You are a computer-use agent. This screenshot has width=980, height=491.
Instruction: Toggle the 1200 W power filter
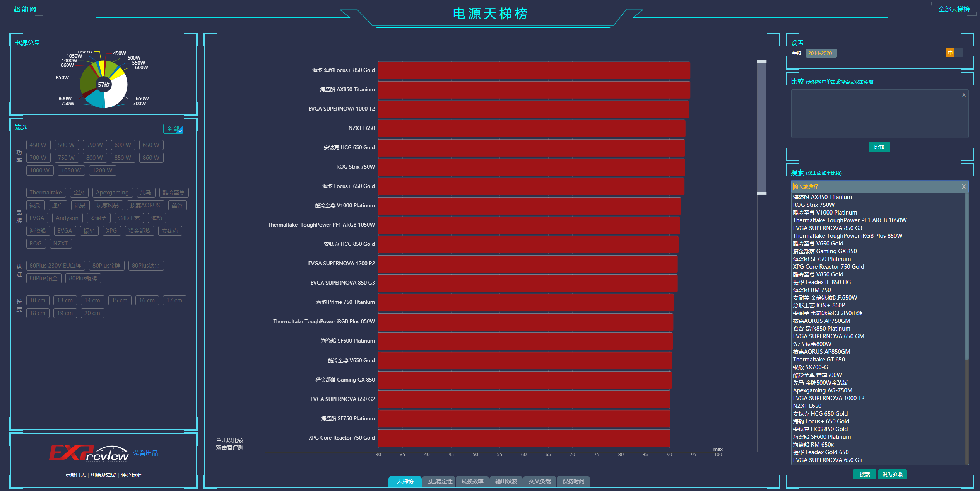(x=103, y=170)
